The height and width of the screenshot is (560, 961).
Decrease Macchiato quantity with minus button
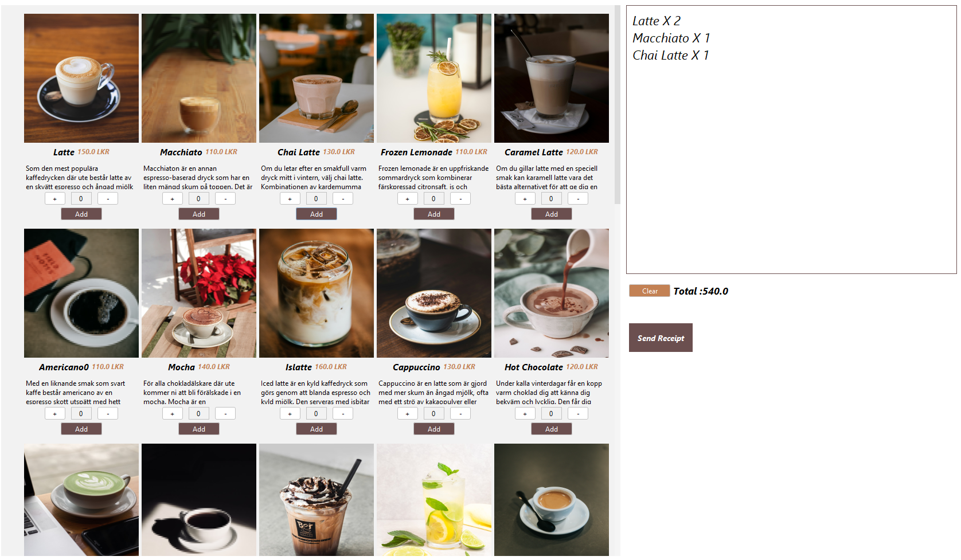click(x=225, y=199)
